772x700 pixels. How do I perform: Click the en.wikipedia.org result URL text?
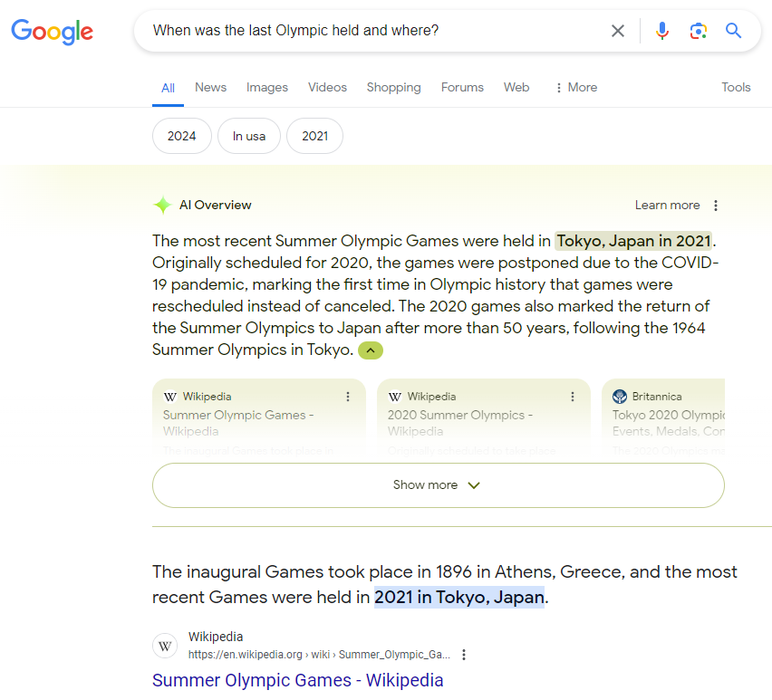319,655
